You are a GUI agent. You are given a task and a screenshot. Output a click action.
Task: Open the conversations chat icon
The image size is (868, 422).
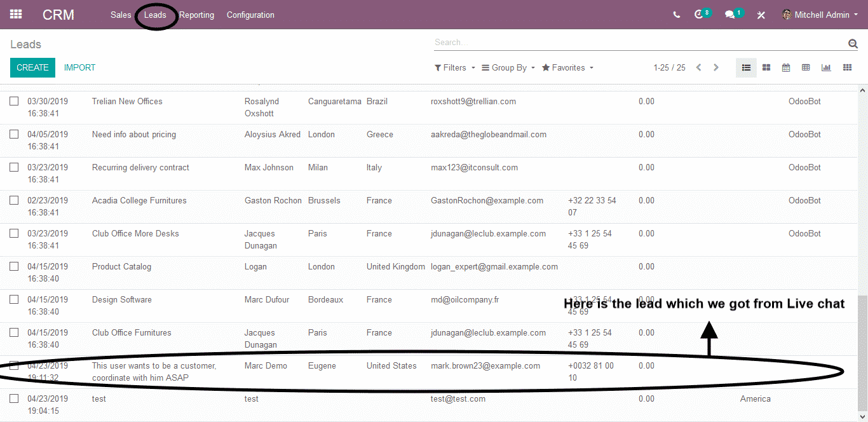tap(730, 15)
